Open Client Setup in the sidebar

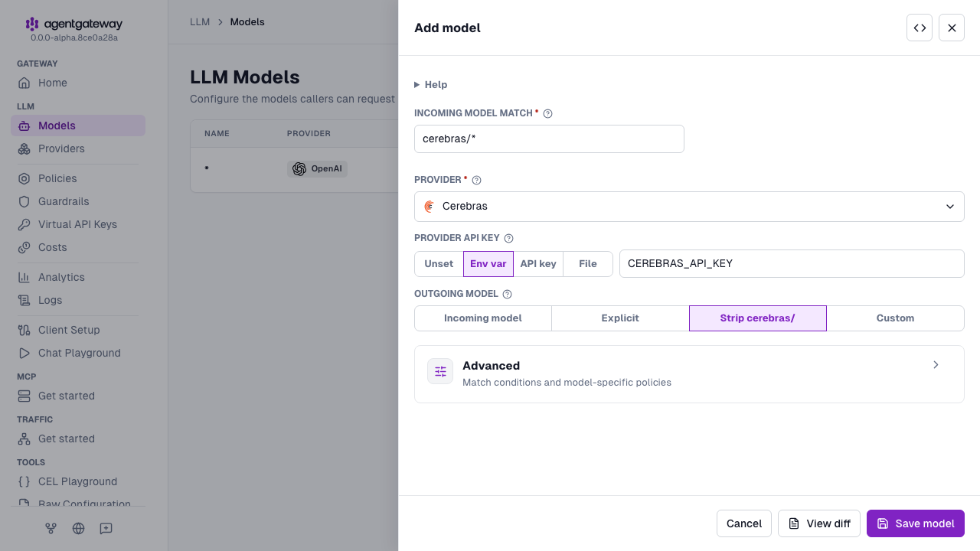pyautogui.click(x=78, y=330)
